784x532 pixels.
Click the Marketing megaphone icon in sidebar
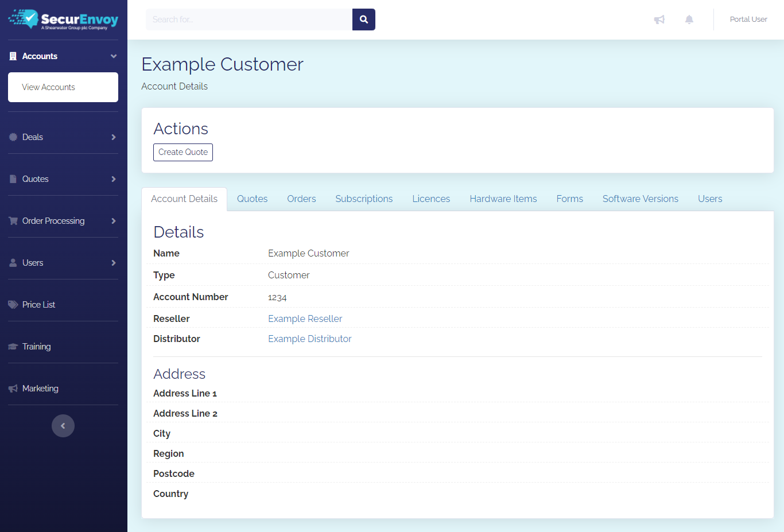(13, 389)
